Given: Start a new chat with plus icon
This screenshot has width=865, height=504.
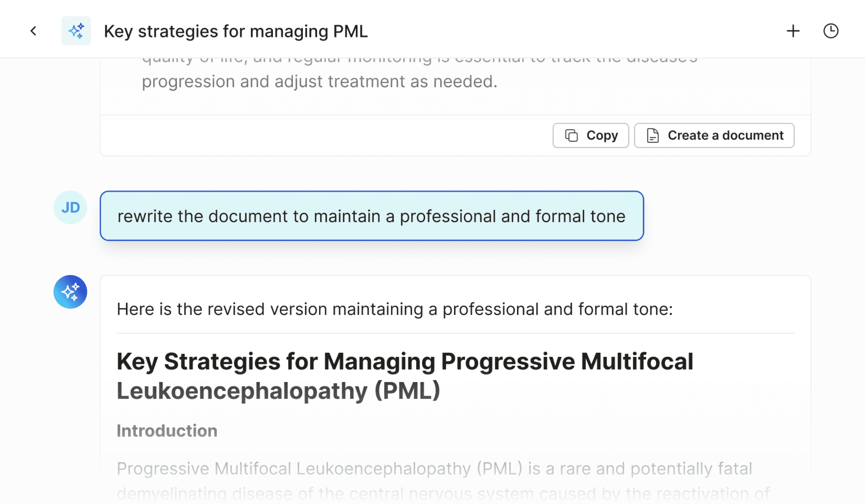Looking at the screenshot, I should (793, 31).
